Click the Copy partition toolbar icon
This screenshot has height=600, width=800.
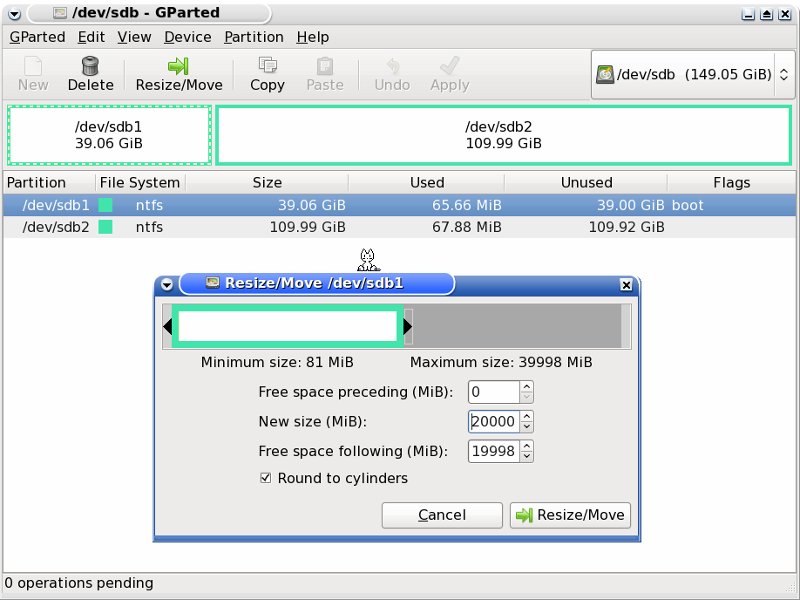tap(267, 67)
